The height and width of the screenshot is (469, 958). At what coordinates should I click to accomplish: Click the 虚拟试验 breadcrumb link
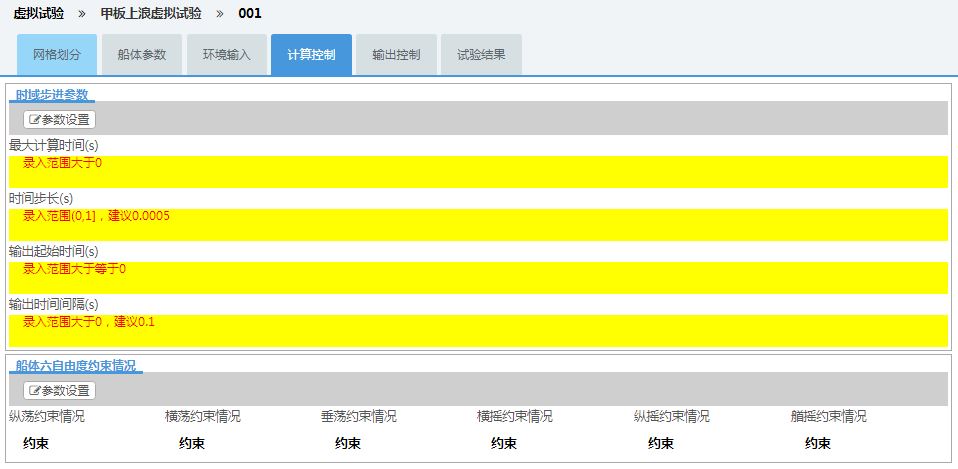(38, 13)
